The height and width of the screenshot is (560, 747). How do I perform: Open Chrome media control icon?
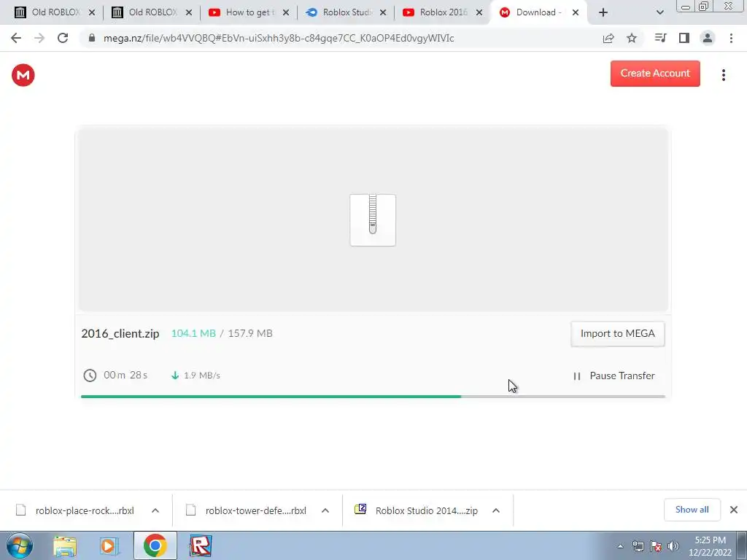(x=660, y=38)
